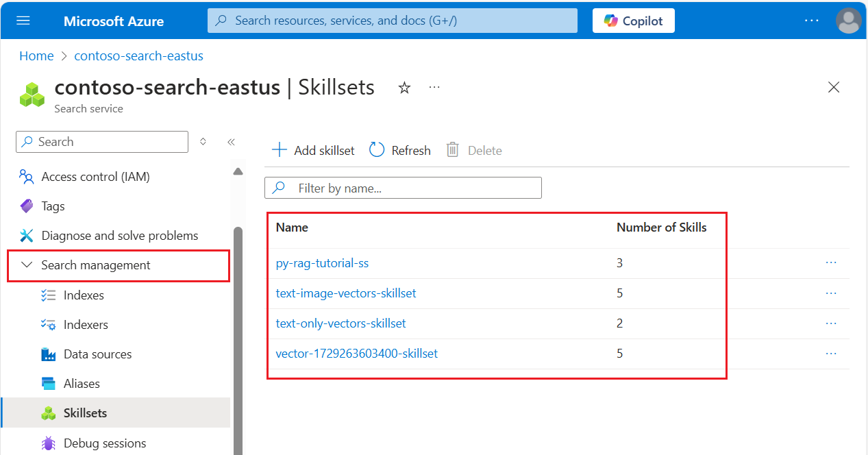868x455 pixels.
Task: Click the Filter by name field
Action: click(x=411, y=188)
